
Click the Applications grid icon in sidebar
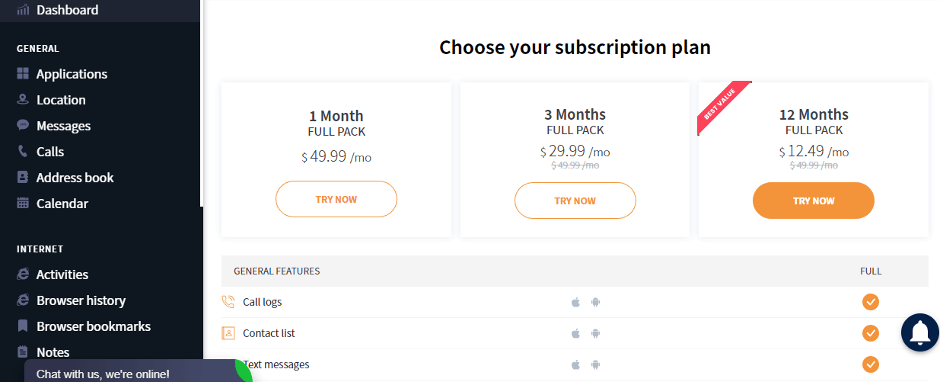pos(23,74)
